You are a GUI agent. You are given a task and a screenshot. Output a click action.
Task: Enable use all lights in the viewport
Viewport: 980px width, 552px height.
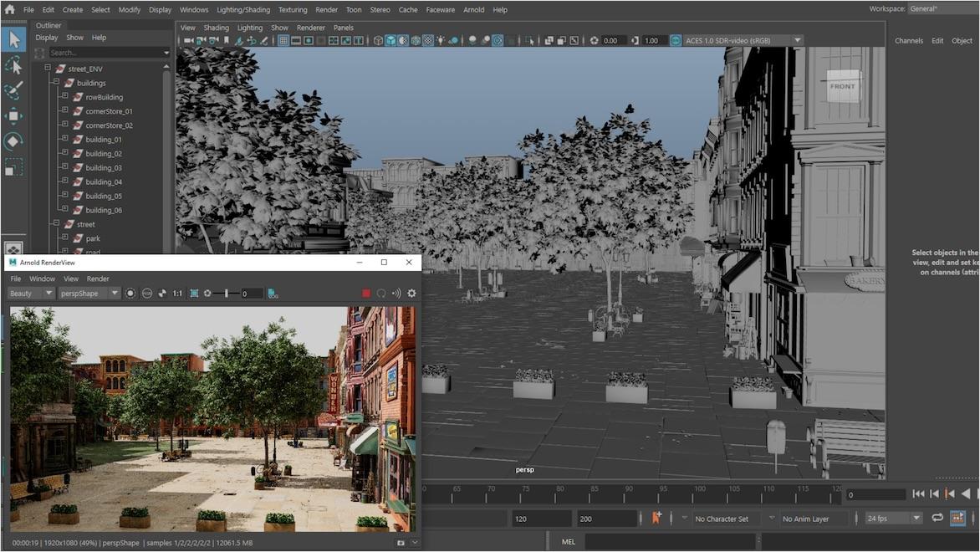point(440,39)
